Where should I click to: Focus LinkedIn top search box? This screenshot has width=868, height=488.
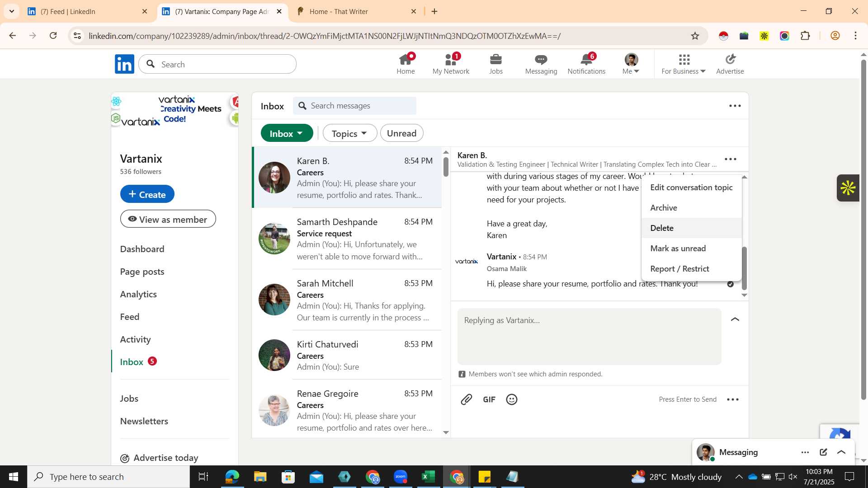217,64
